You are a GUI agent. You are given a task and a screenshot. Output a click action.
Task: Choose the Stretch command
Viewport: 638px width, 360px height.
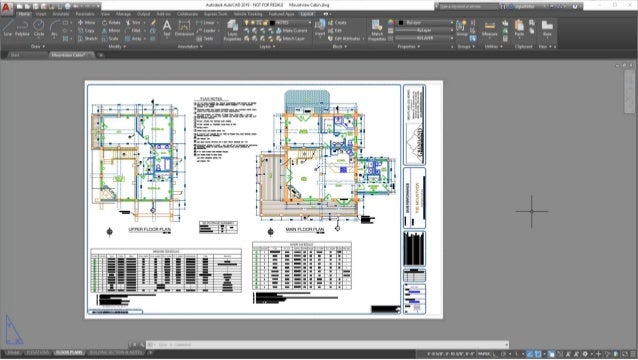tap(87, 39)
